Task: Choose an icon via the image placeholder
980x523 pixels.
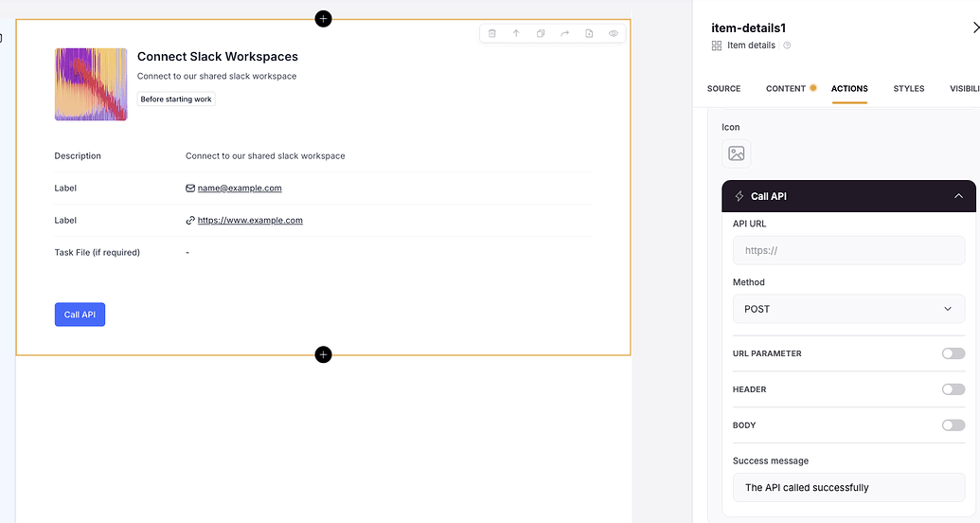Action: (x=737, y=153)
